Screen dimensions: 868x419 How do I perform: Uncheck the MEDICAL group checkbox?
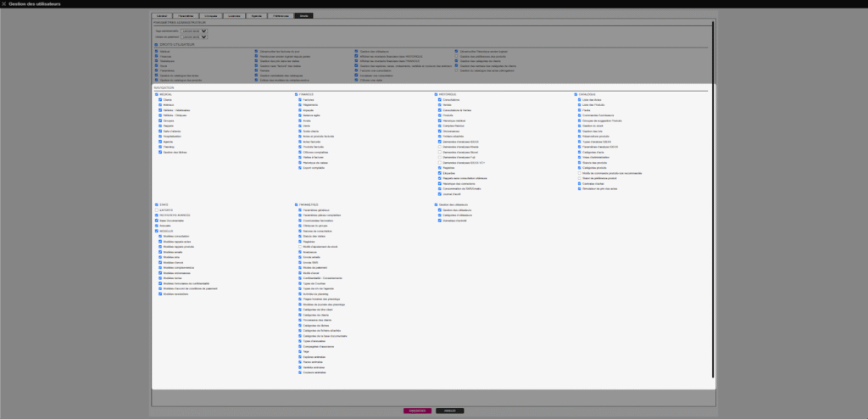[156, 94]
